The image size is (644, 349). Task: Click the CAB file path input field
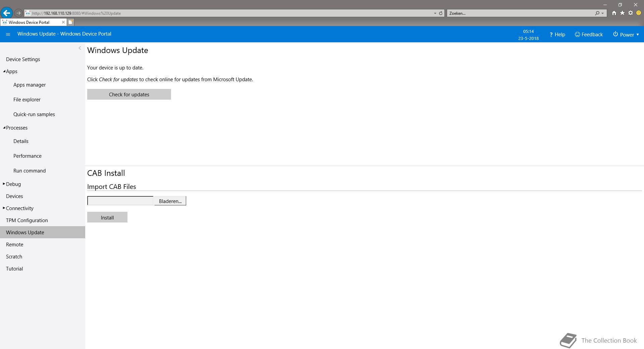click(x=120, y=201)
